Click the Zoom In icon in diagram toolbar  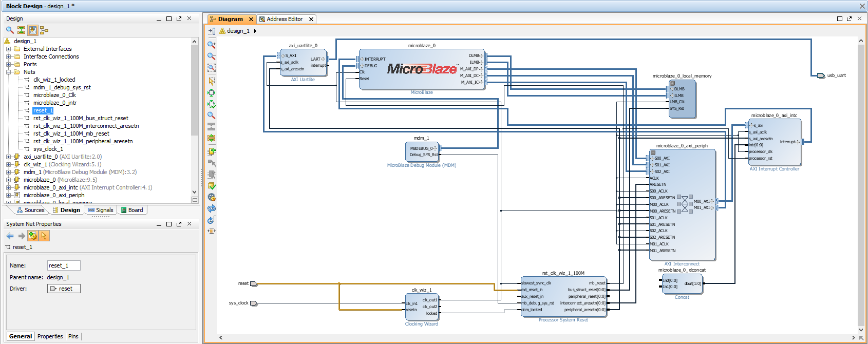pos(211,45)
